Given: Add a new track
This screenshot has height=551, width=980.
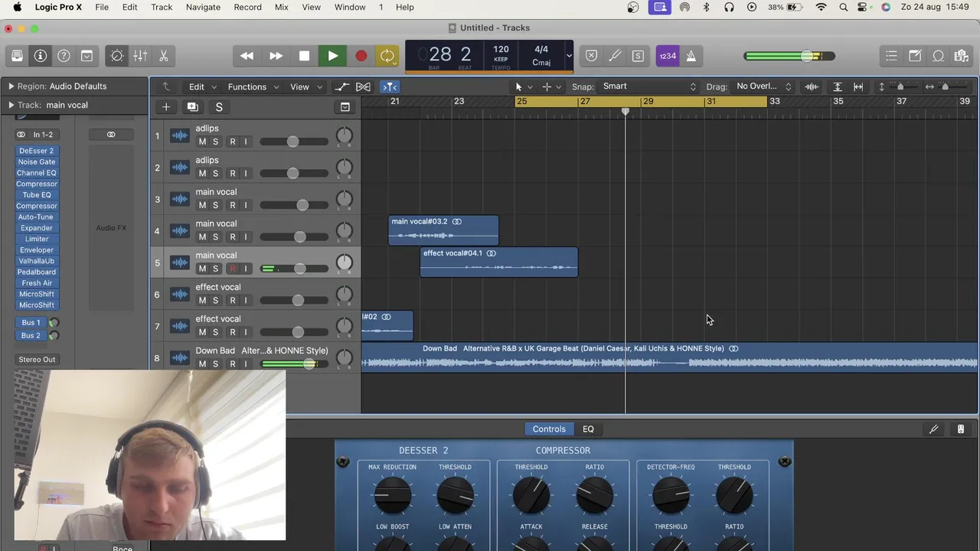Looking at the screenshot, I should click(166, 107).
